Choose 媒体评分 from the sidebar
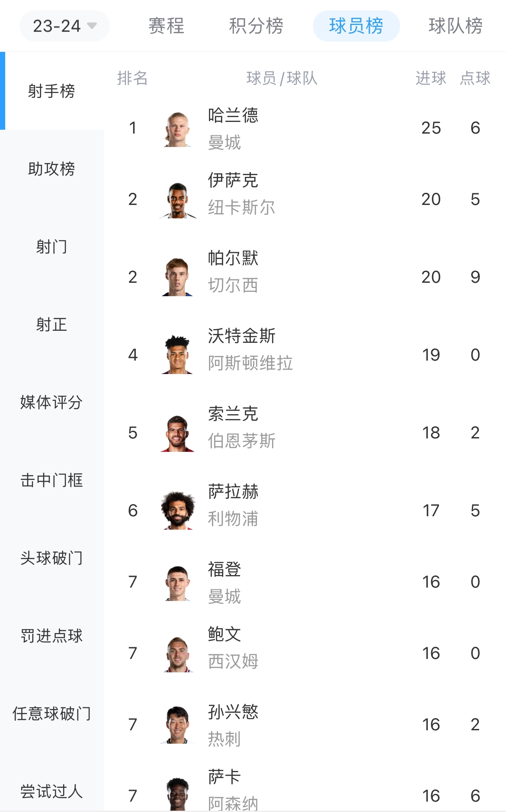This screenshot has width=506, height=812. click(51, 402)
